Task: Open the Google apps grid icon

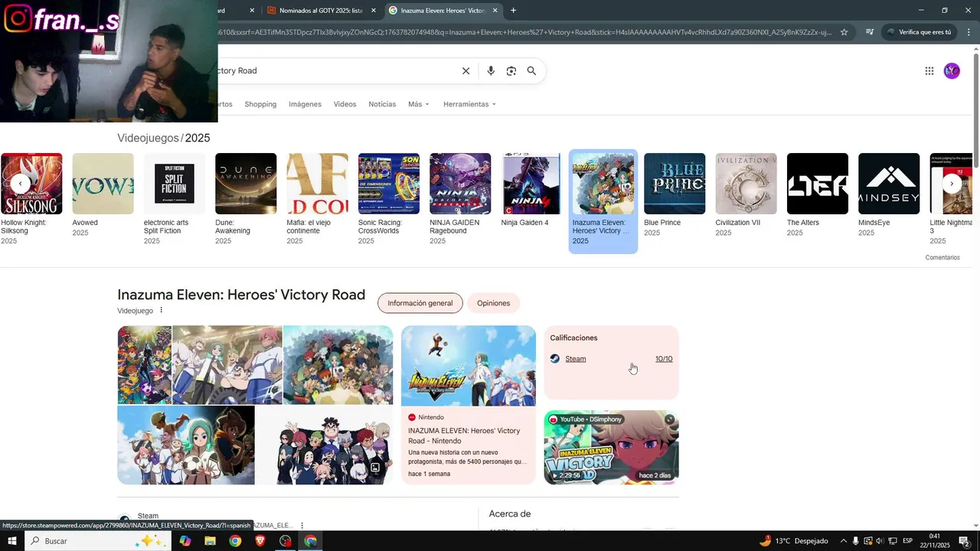Action: tap(929, 71)
